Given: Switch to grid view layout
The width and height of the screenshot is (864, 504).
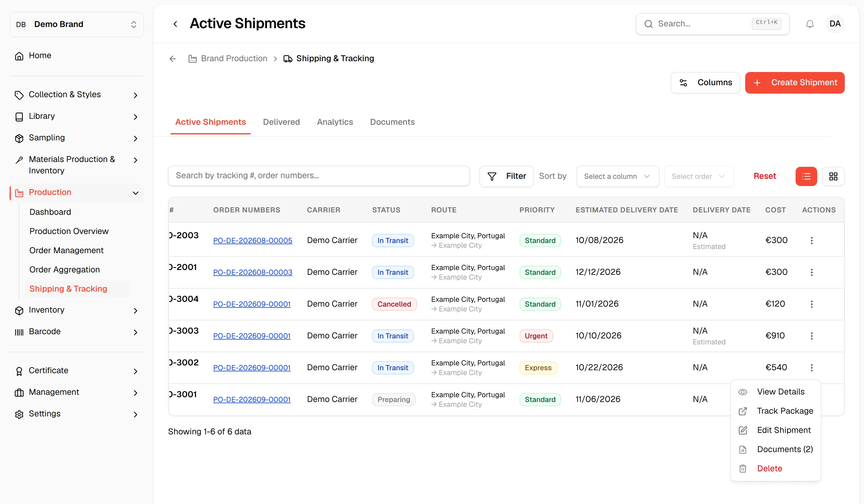Looking at the screenshot, I should (x=833, y=176).
